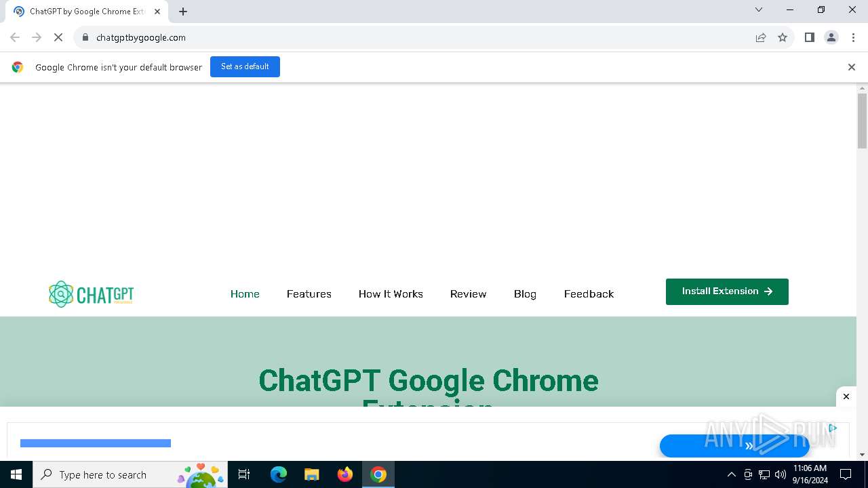This screenshot has width=868, height=488.
Task: Click the Install Extension button
Action: click(727, 291)
